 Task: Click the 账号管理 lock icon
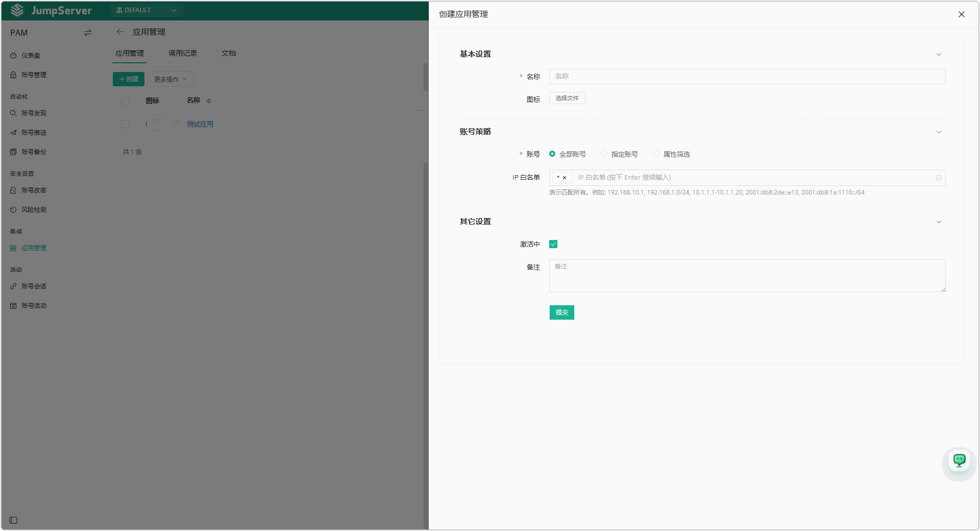[x=13, y=75]
